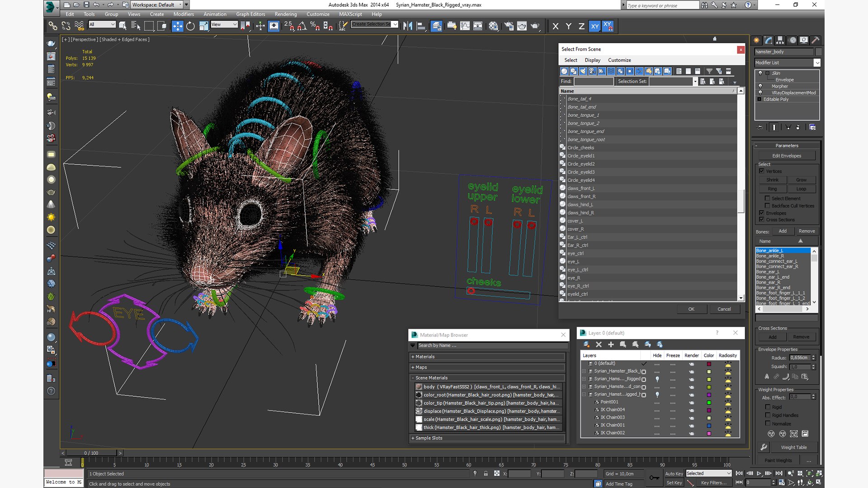Toggle Percent Snap in toolbar
This screenshot has width=868, height=488.
(x=315, y=26)
